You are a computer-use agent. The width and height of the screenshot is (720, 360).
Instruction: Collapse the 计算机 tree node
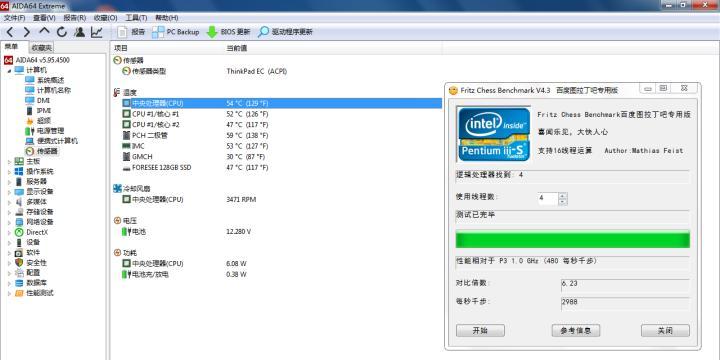coord(10,70)
